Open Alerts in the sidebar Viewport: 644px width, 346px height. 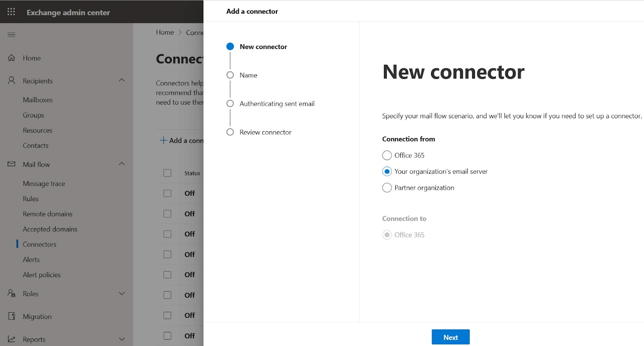point(31,259)
